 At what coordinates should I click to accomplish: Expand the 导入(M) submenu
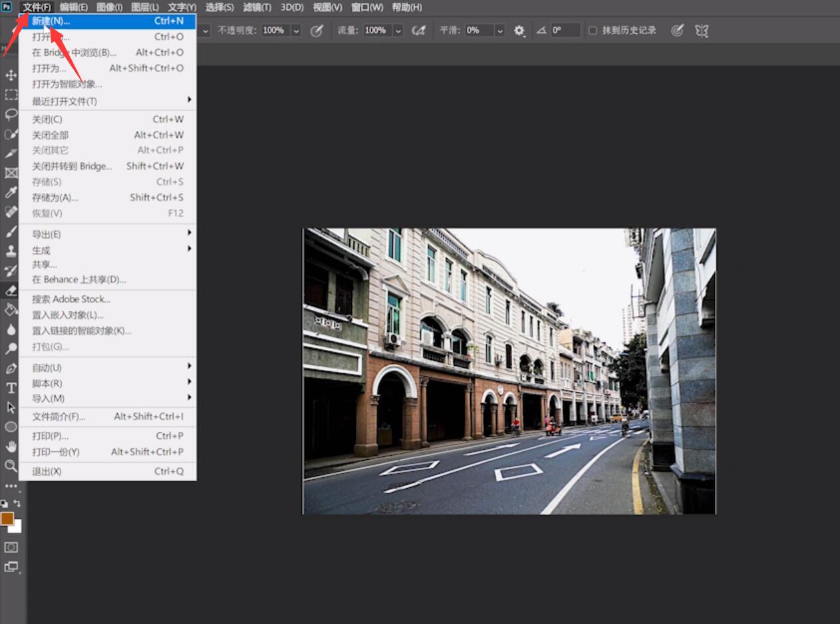click(x=189, y=397)
